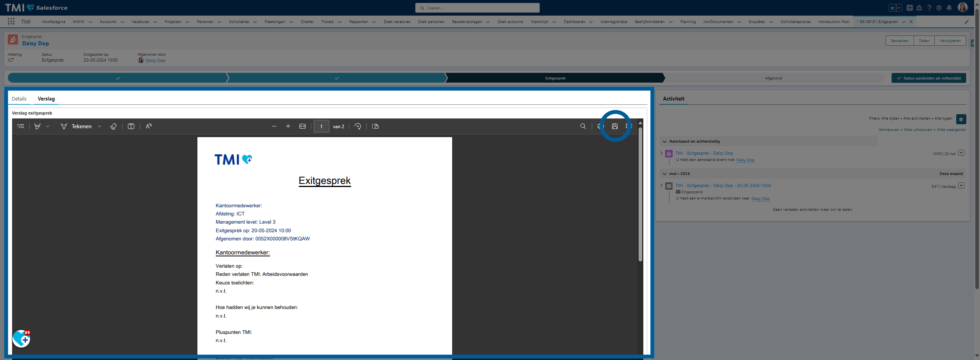Open the favorites list dropdown arrow
Viewport: 980px width, 360px height.
(899, 8)
